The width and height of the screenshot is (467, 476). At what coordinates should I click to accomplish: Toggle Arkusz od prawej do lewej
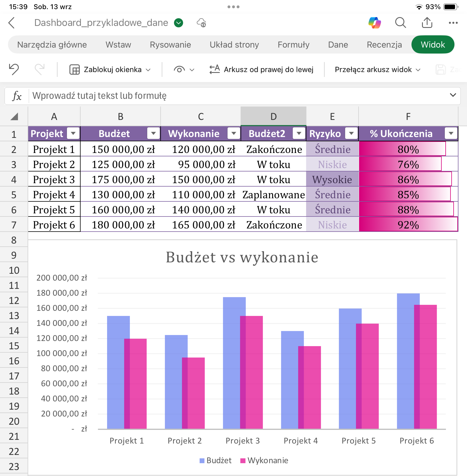click(261, 70)
